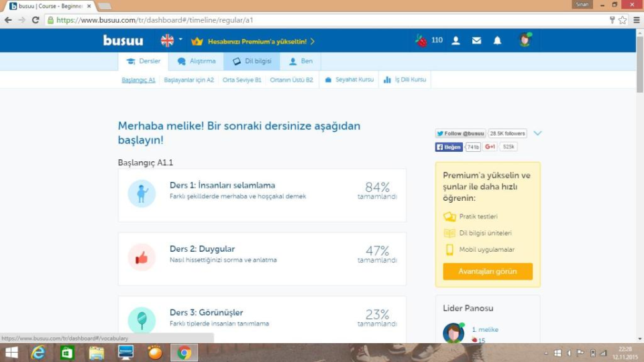Open the friends person icon
This screenshot has width=644, height=362.
pos(455,40)
